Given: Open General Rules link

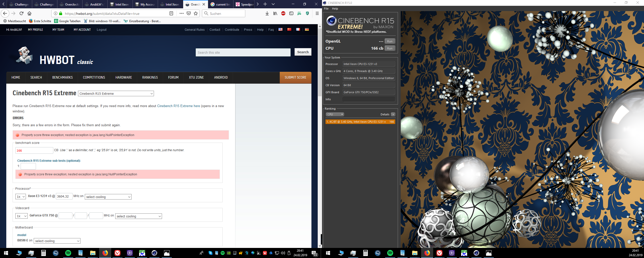Looking at the screenshot, I should pyautogui.click(x=194, y=30).
